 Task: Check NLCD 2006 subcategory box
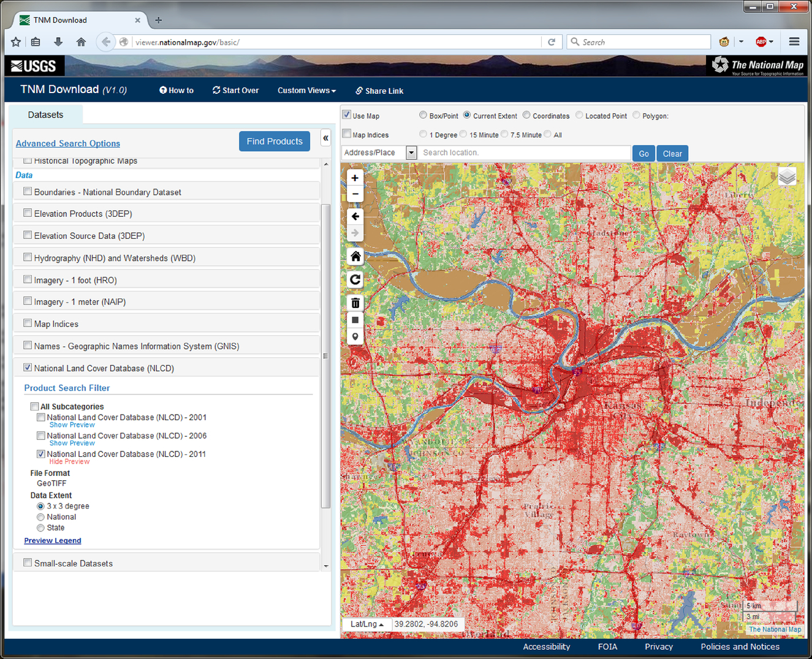point(41,435)
